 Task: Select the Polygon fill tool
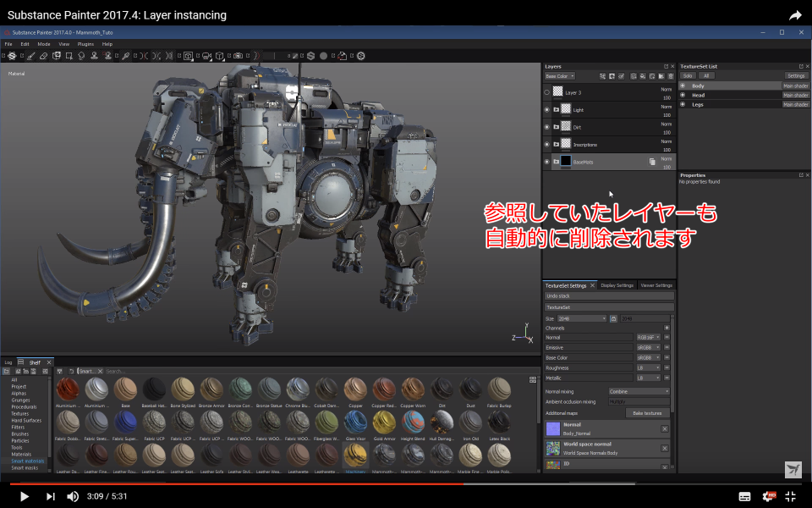coord(69,56)
